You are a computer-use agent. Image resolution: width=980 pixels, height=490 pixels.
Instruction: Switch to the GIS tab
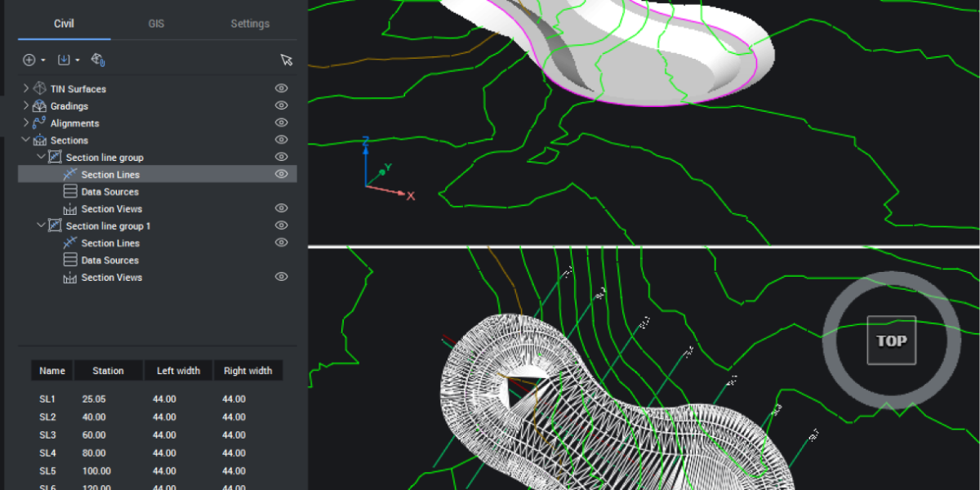pyautogui.click(x=156, y=24)
